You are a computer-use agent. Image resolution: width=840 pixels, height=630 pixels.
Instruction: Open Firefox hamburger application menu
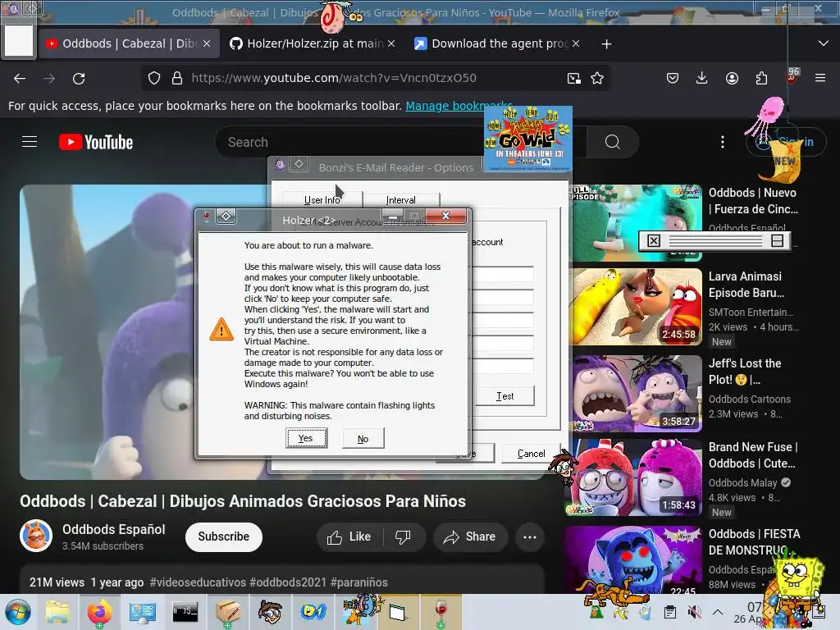tap(820, 78)
